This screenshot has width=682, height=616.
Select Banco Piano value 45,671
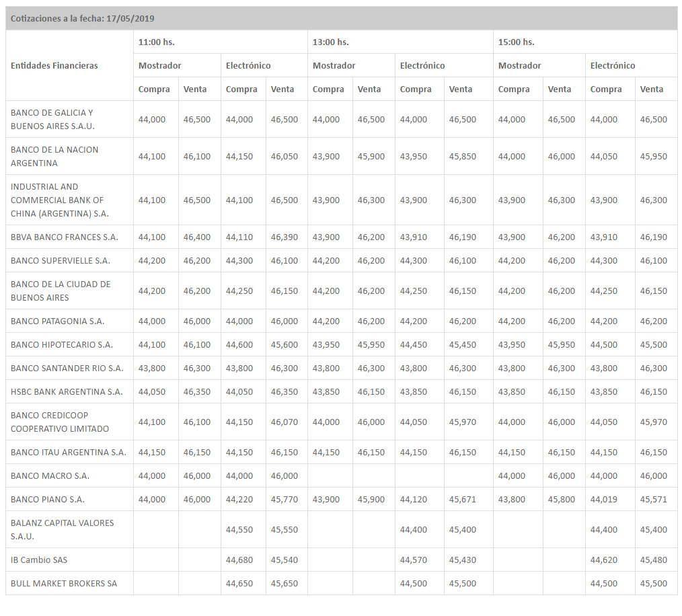(x=462, y=500)
